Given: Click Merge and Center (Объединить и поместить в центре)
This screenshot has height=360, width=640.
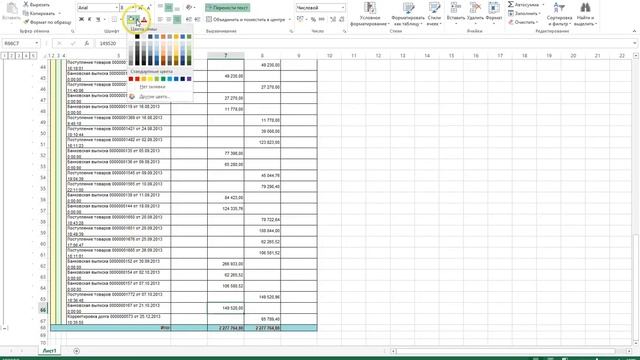Looking at the screenshot, I should tap(245, 19).
